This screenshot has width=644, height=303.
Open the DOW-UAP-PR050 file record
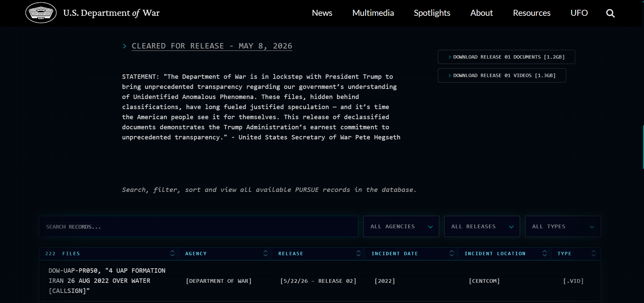point(107,281)
